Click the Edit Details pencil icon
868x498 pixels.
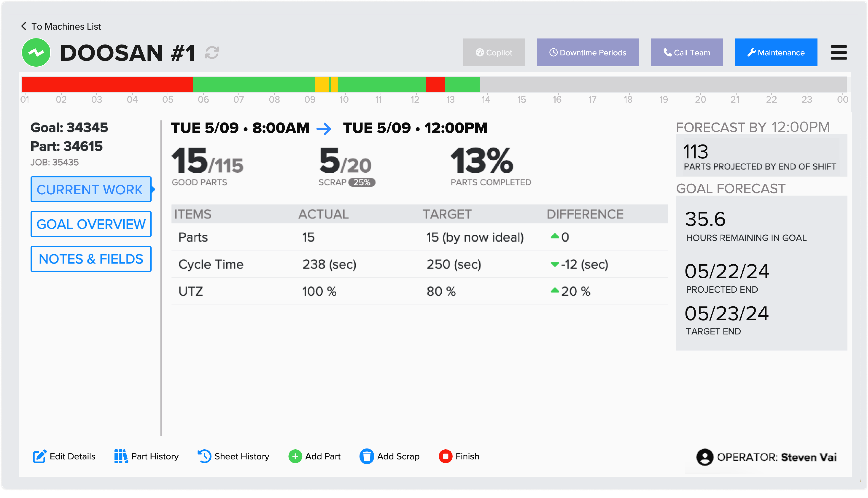[x=39, y=457]
